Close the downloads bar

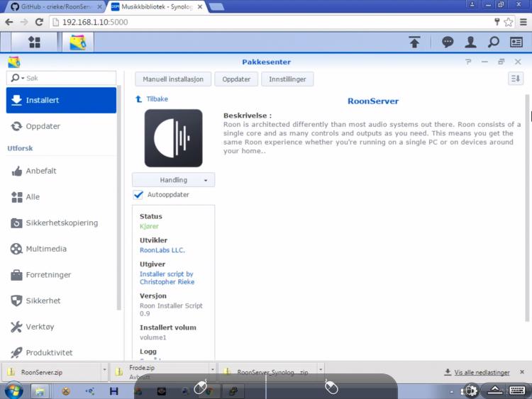(x=522, y=372)
